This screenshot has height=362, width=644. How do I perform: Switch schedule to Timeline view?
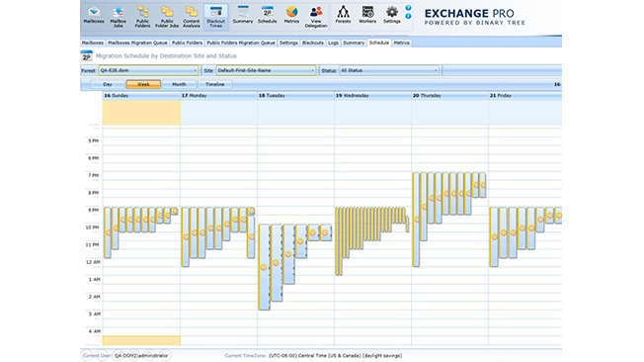click(214, 84)
